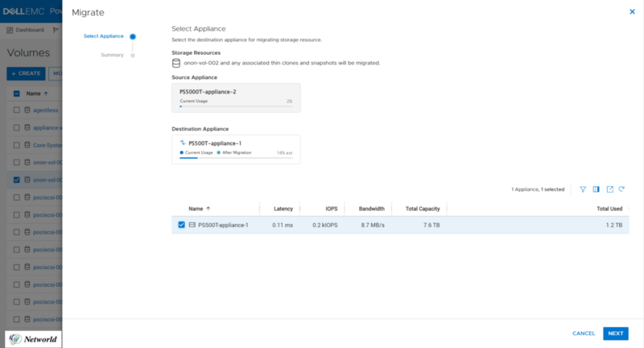644x348 pixels.
Task: Click the volume icon beside Core-Syste row
Action: [27, 145]
